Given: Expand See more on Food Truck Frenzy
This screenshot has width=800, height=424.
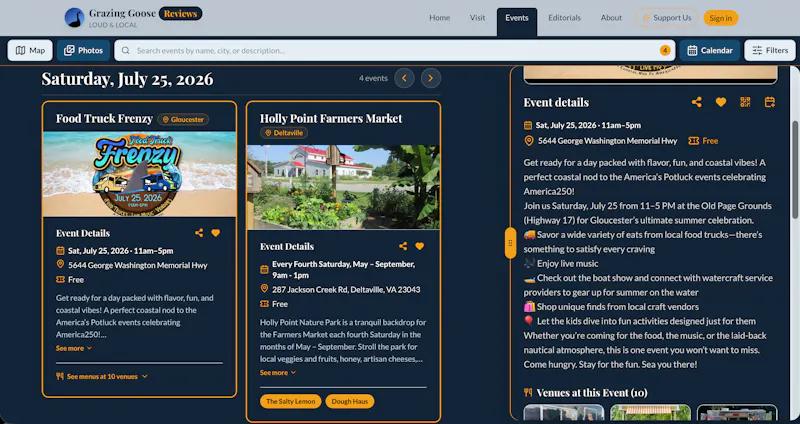Looking at the screenshot, I should [74, 348].
